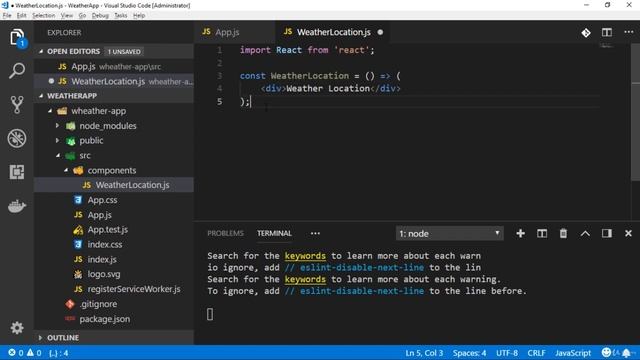640x360 pixels.
Task: Open the Docker view icon
Action: coord(17,206)
